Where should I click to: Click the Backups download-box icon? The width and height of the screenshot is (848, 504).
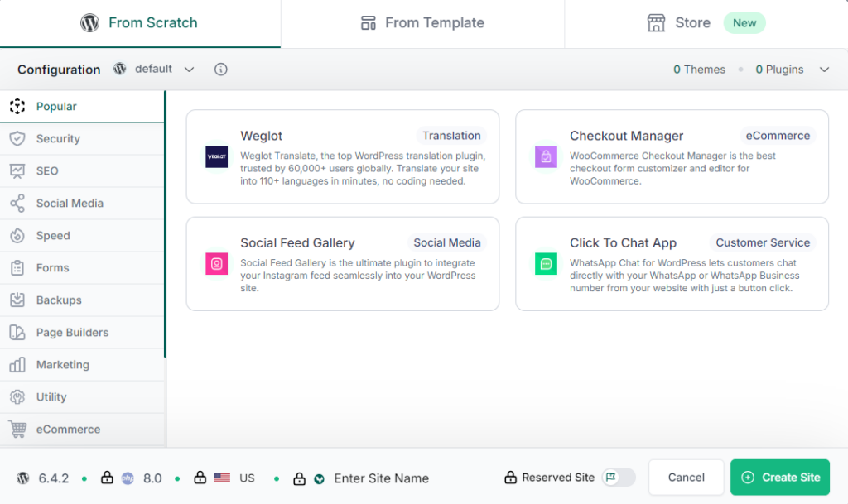pyautogui.click(x=17, y=300)
